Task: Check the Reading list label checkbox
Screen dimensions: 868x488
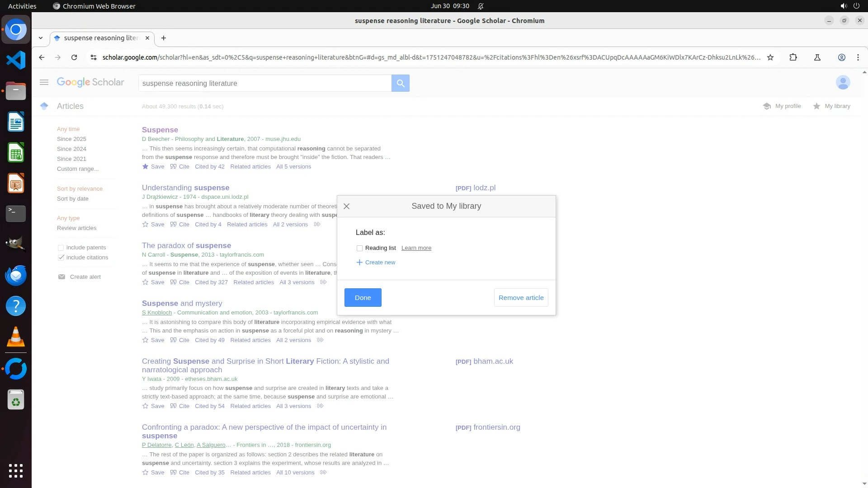Action: pos(359,248)
